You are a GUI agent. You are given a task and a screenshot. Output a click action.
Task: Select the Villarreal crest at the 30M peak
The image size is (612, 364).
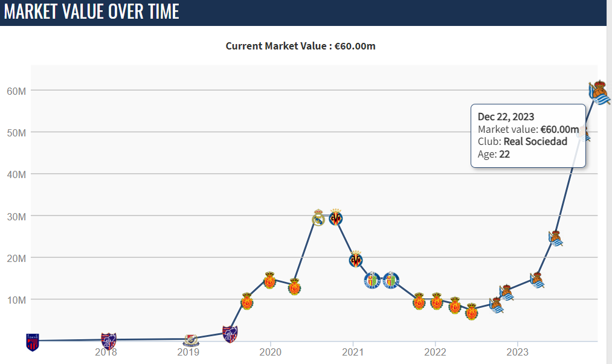tap(336, 217)
